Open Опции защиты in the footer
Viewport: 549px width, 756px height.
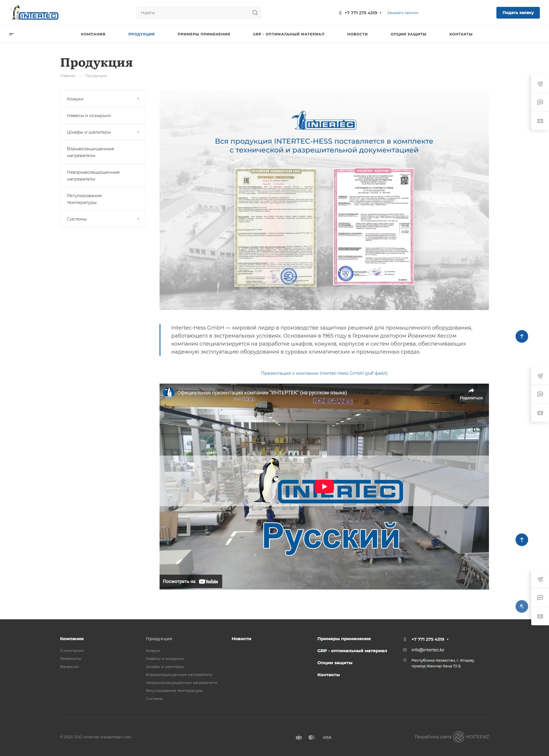coord(335,663)
